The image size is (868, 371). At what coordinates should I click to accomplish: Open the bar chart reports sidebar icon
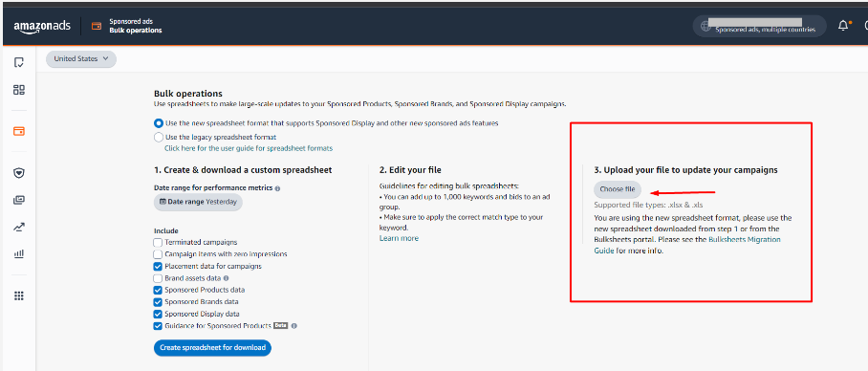pyautogui.click(x=19, y=253)
